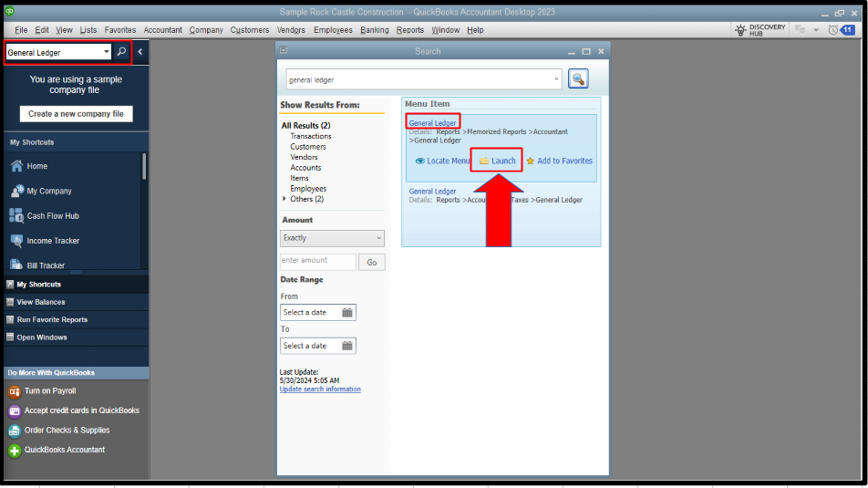Click the Add to Favorites star icon
Viewport: 868px width, 488px height.
(x=531, y=161)
